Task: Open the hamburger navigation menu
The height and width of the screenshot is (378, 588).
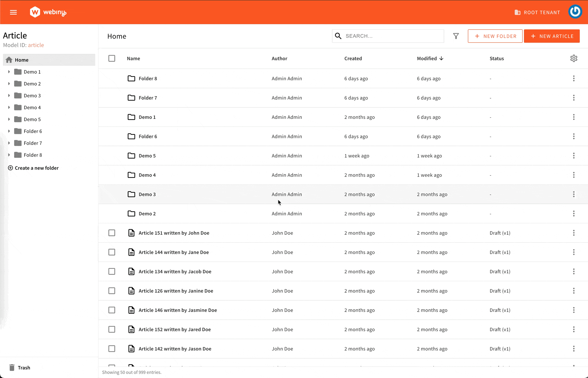Action: click(x=14, y=12)
